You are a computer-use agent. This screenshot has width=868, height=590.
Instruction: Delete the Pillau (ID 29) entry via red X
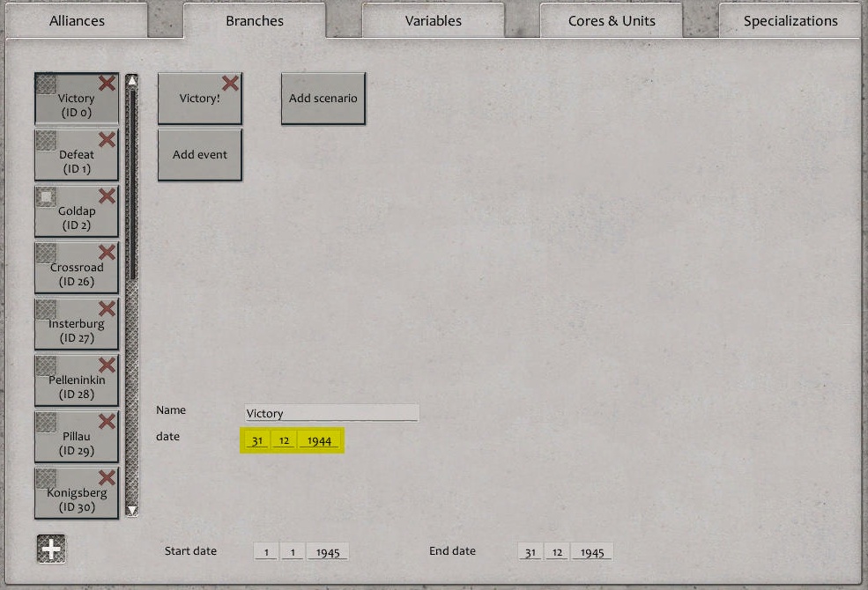pyautogui.click(x=107, y=421)
